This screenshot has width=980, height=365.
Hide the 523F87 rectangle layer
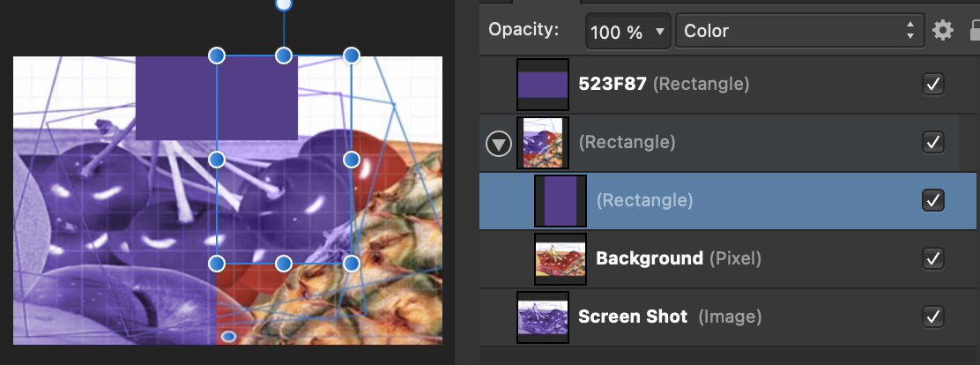tap(933, 85)
